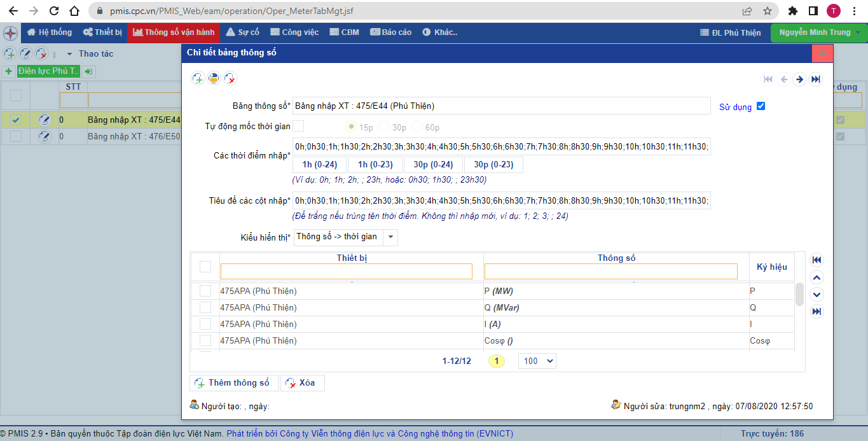Click the save (disk) icon in the dialog toolbar

point(214,78)
